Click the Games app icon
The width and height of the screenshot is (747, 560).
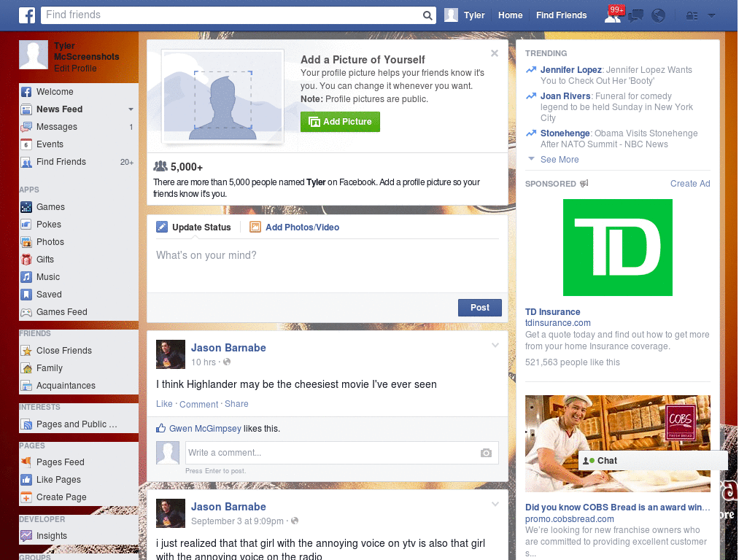click(26, 207)
